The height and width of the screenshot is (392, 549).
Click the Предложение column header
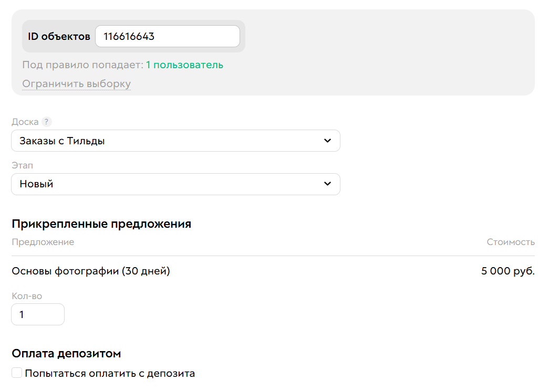44,241
